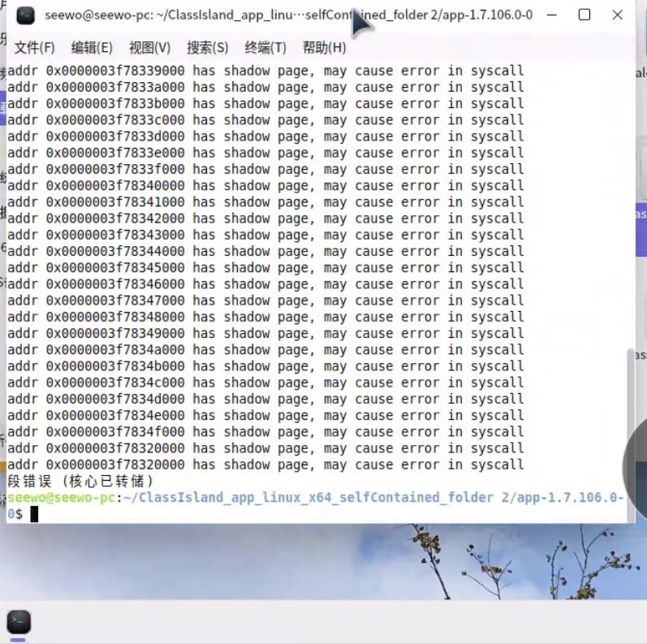The image size is (647, 644).
Task: Click the line with address 0x0000003f7834a000
Action: tap(265, 349)
